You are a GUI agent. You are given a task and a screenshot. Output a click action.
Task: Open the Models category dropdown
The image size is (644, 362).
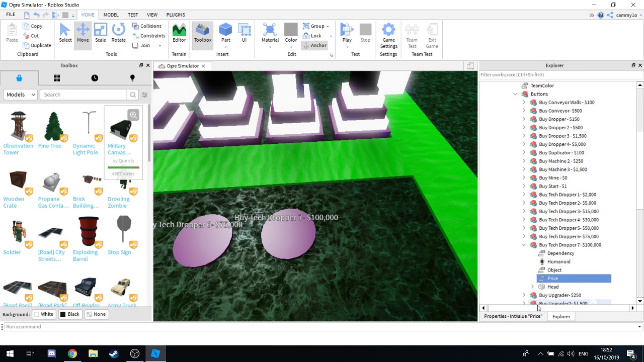21,95
